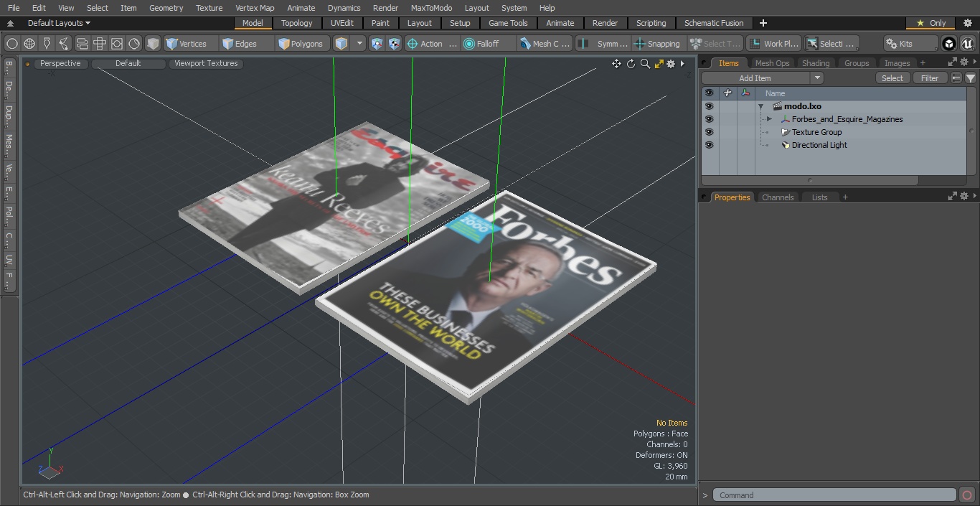This screenshot has height=506, width=980.
Task: Switch to the Schematic Fusion tab
Action: point(714,23)
